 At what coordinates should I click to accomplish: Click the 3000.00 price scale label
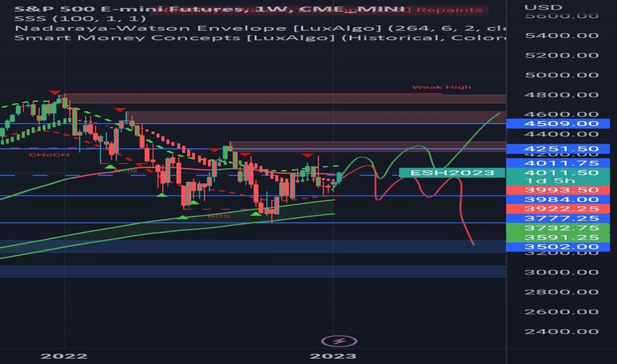click(561, 272)
